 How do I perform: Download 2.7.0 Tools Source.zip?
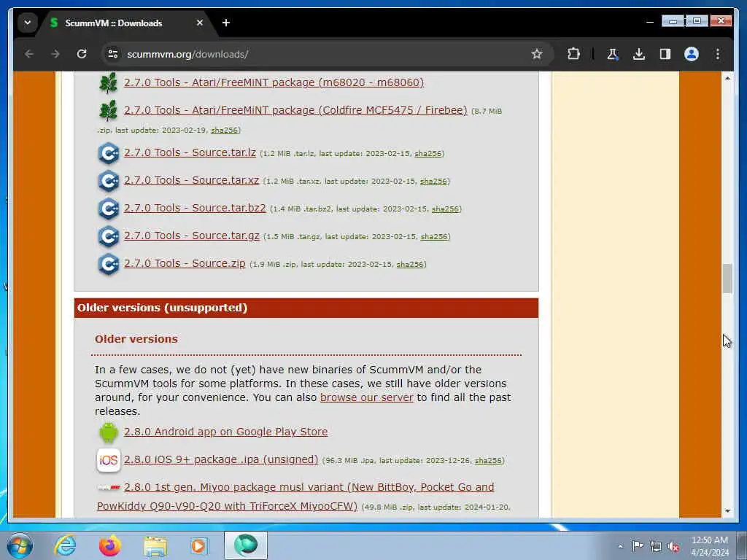tap(185, 262)
